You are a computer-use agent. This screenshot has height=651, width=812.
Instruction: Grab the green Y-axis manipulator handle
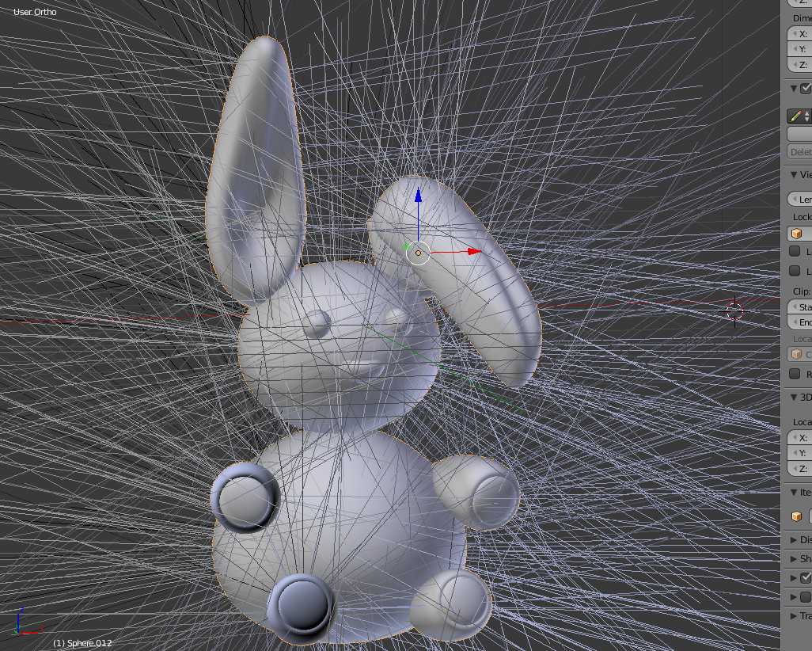tap(407, 247)
